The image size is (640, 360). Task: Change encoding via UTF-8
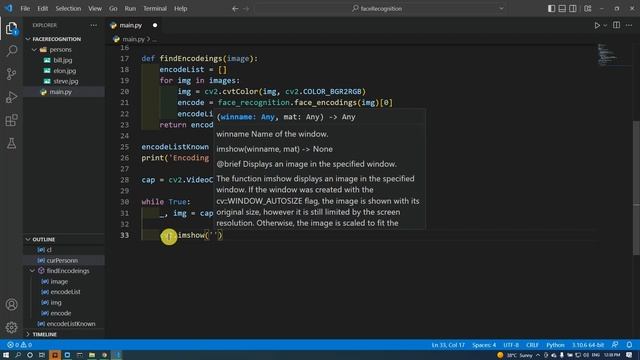(511, 345)
